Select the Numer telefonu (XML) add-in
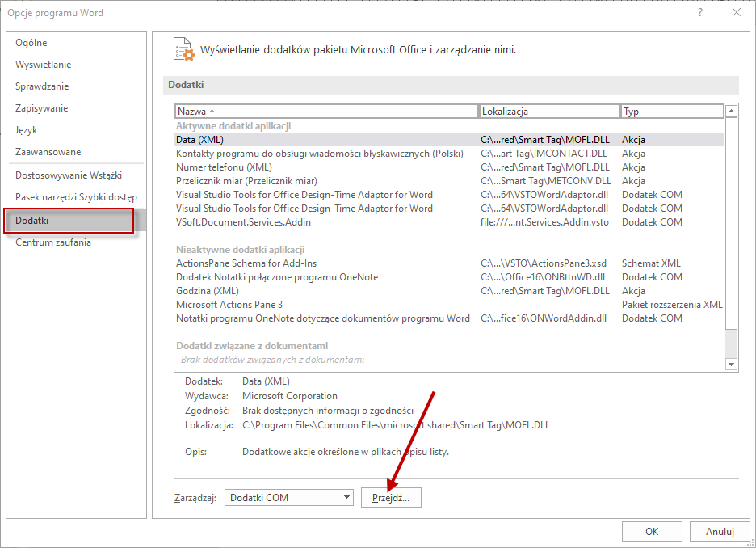 [449, 167]
